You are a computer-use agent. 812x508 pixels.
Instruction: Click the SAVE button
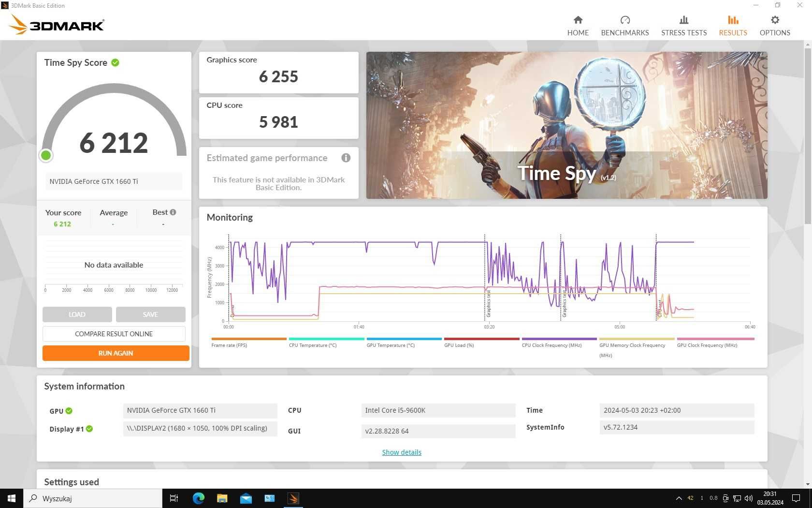click(x=150, y=314)
